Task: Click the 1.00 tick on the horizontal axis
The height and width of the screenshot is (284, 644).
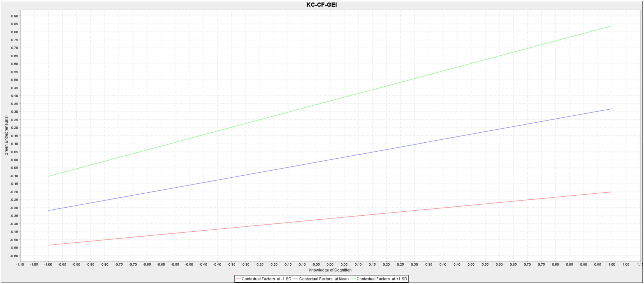Action: point(612,265)
